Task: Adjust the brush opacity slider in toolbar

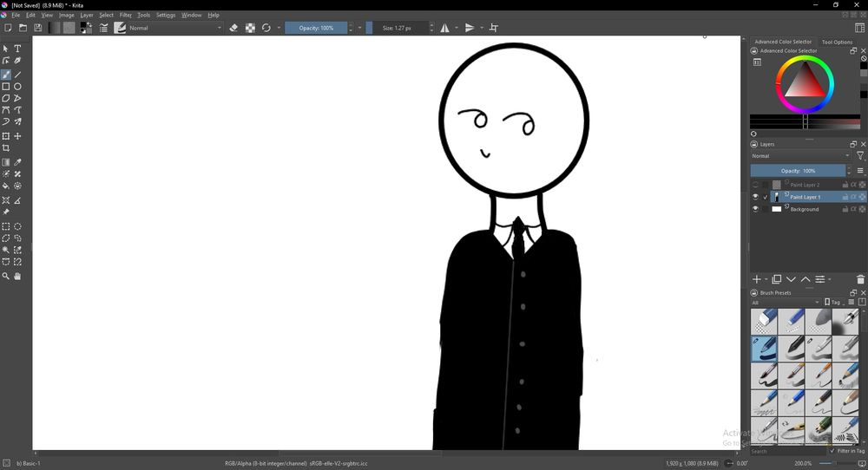Action: coord(316,28)
